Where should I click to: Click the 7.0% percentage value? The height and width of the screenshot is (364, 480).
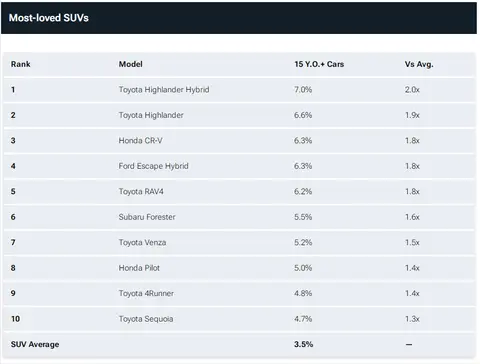point(303,90)
